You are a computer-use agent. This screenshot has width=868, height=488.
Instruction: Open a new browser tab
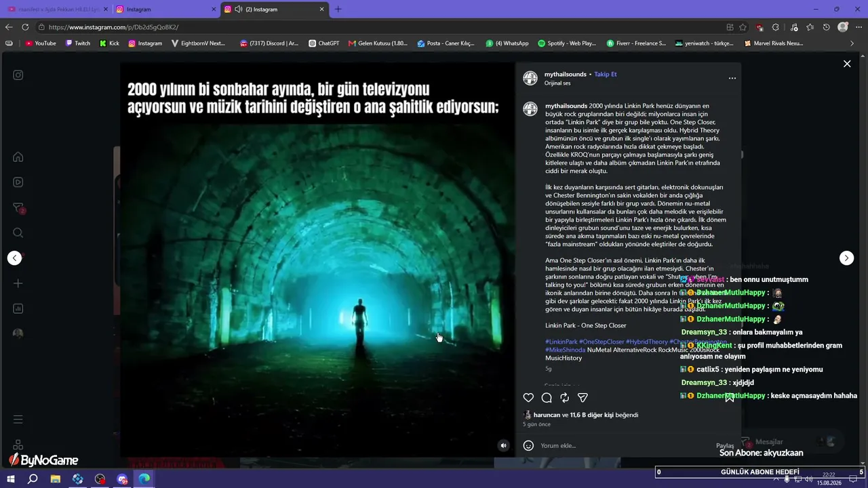click(x=338, y=9)
